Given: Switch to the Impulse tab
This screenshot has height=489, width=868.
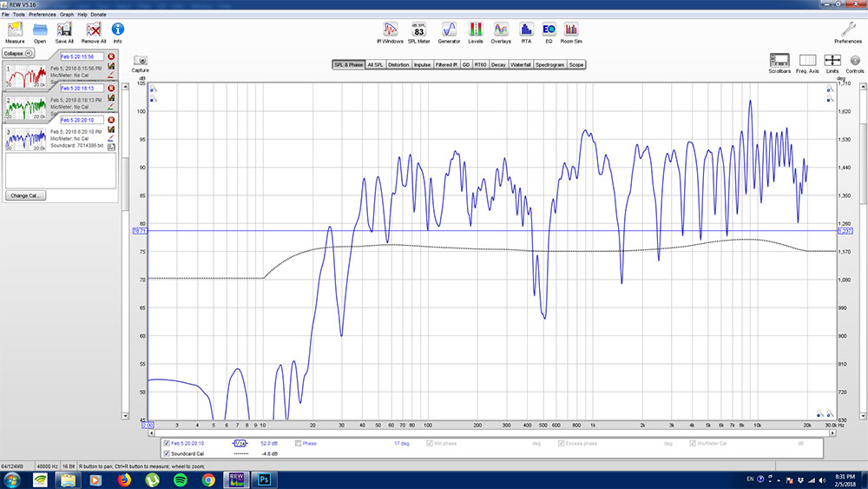Looking at the screenshot, I should click(422, 65).
